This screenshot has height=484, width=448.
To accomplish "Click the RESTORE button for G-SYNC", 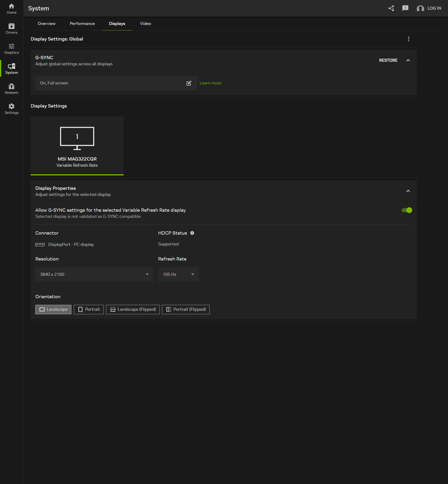I will (388, 60).
